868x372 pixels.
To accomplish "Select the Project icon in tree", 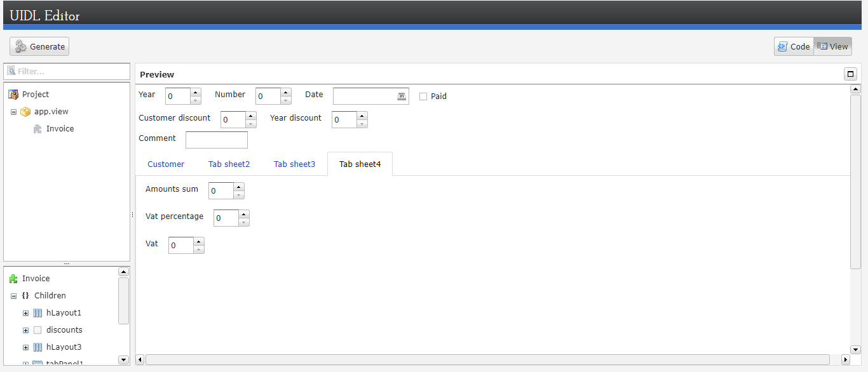I will (x=13, y=95).
